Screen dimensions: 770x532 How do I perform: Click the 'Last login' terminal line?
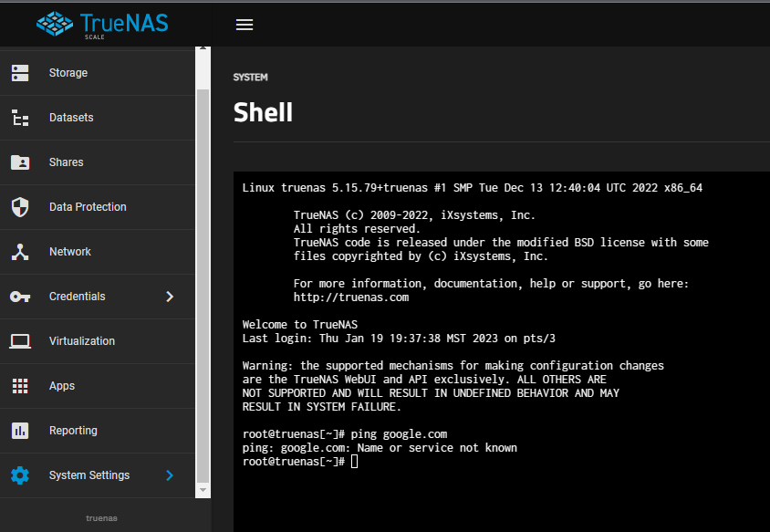pos(399,339)
